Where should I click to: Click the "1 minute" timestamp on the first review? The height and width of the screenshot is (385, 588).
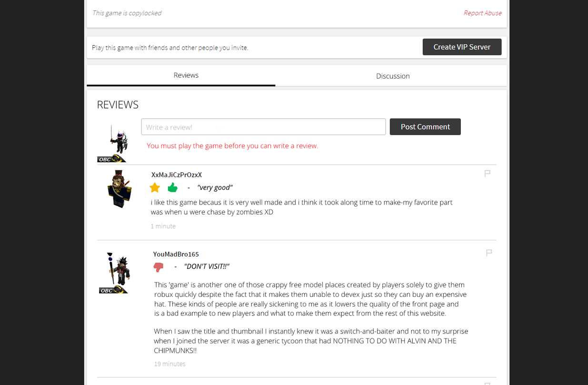[163, 226]
